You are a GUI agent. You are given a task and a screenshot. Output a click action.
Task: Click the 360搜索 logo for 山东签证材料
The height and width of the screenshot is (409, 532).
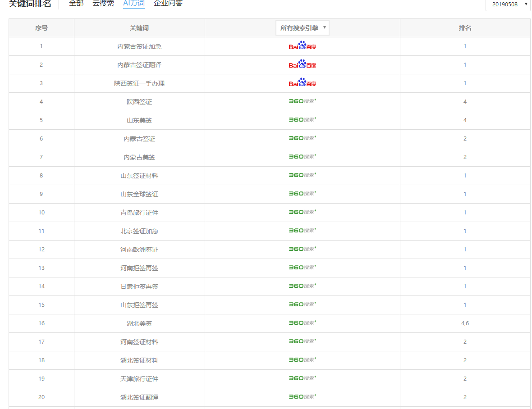[x=303, y=175]
